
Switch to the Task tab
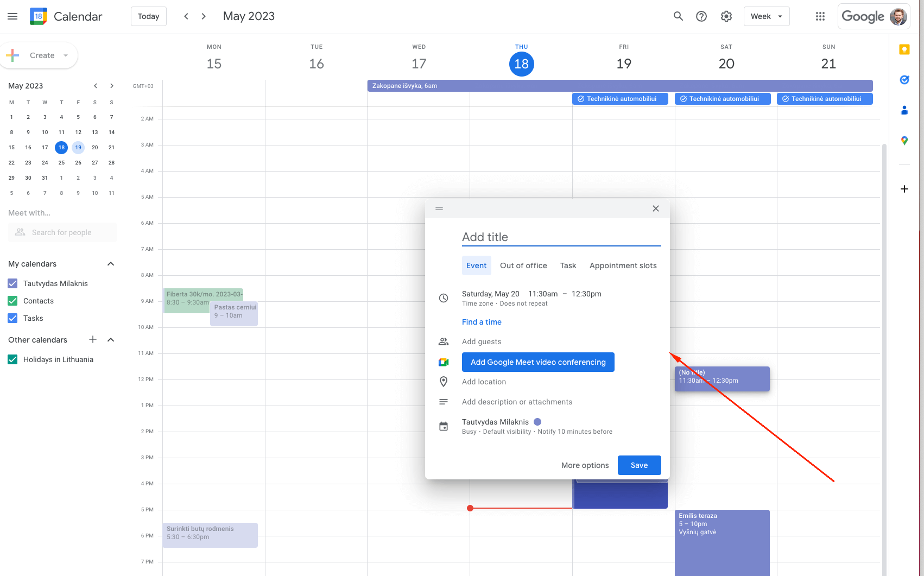[568, 265]
